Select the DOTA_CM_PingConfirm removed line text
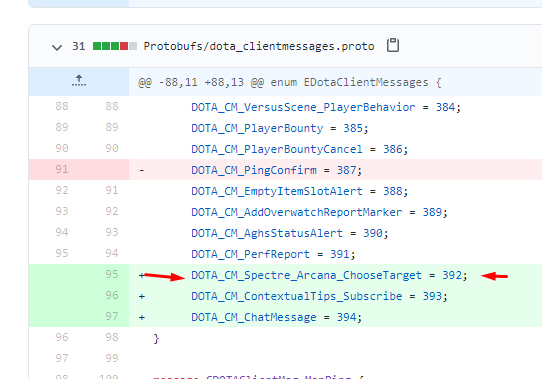The width and height of the screenshot is (542, 379). coord(277,170)
